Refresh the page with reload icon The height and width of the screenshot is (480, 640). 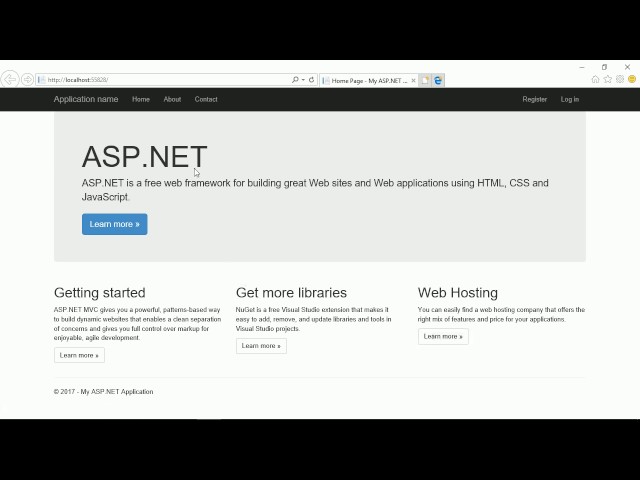311,80
